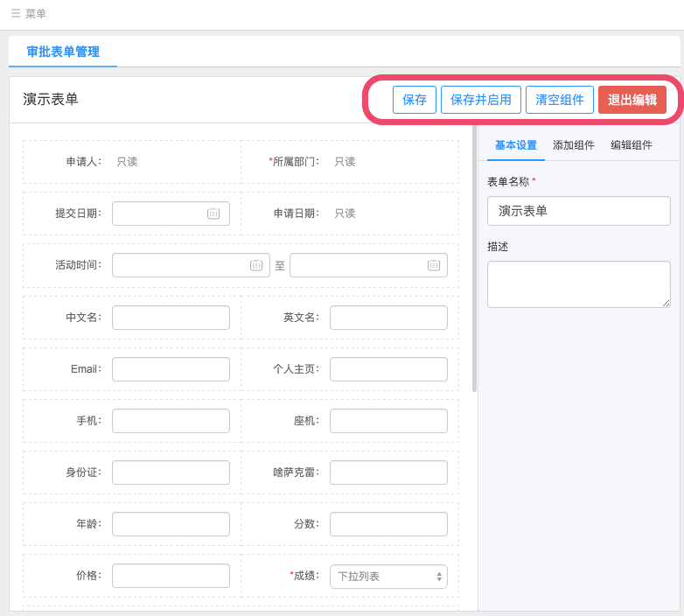Click the 个人主页 input field
Viewport: 684px width, 616px height.
[388, 369]
